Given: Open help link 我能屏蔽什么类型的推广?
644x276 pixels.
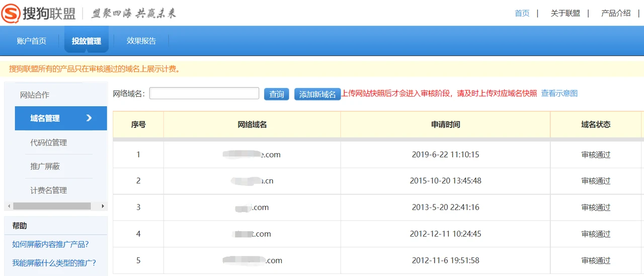Looking at the screenshot, I should pos(54,263).
